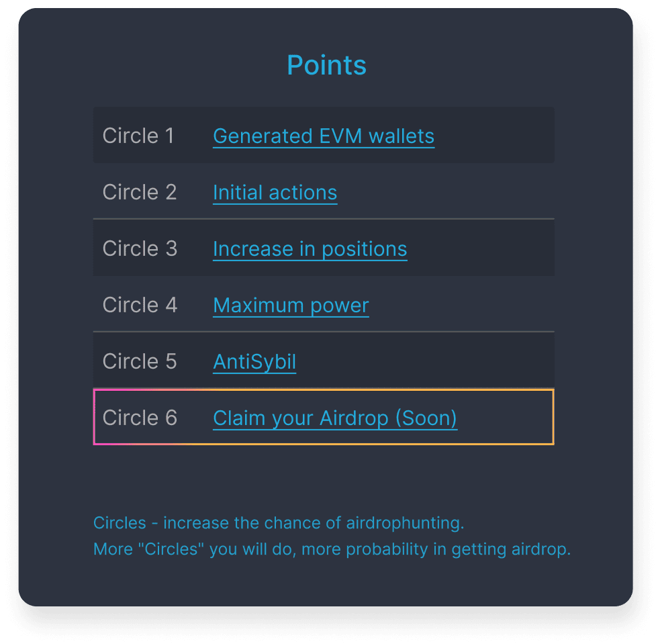Choose the Circle 4 row label
Viewport: 660px width, 644px height.
pos(140,306)
